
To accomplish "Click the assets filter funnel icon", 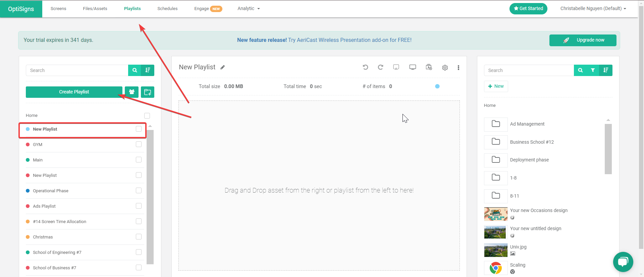I will [x=593, y=70].
